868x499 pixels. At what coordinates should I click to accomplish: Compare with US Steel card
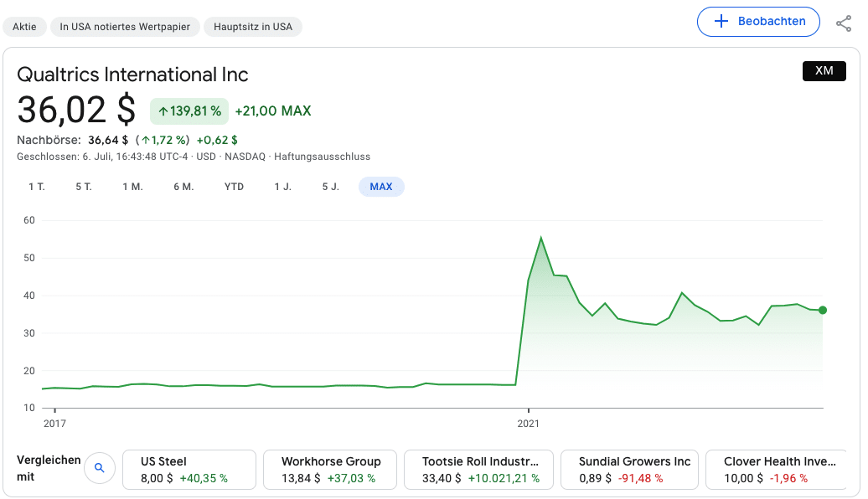pos(189,470)
